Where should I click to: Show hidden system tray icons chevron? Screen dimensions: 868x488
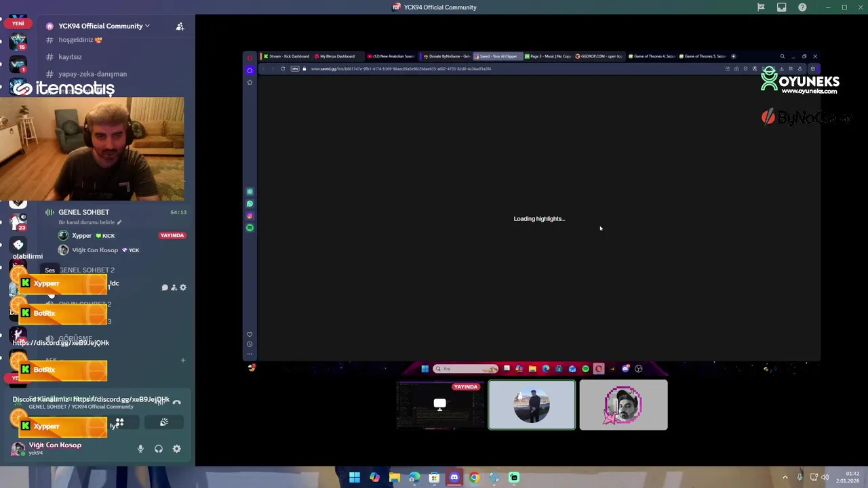point(785,477)
